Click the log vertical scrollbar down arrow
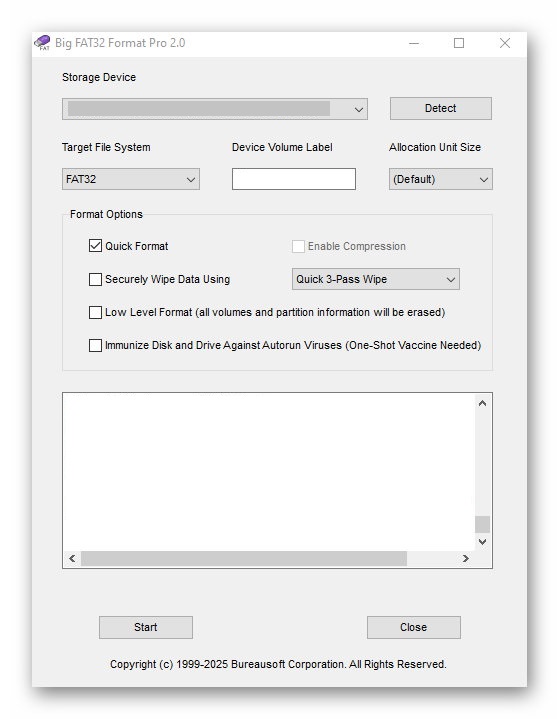This screenshot has width=559, height=719. coord(482,542)
